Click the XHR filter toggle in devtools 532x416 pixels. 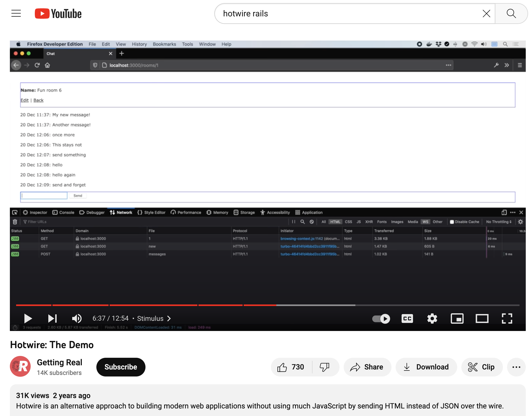[369, 222]
